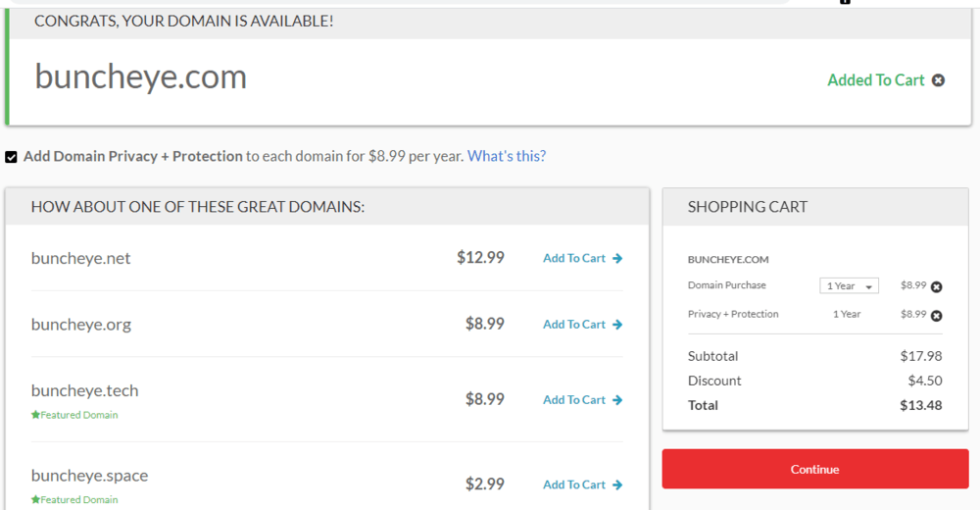The image size is (980, 510).
Task: Click arrow icon beside buncheye.net Add To Cart
Action: (x=617, y=259)
